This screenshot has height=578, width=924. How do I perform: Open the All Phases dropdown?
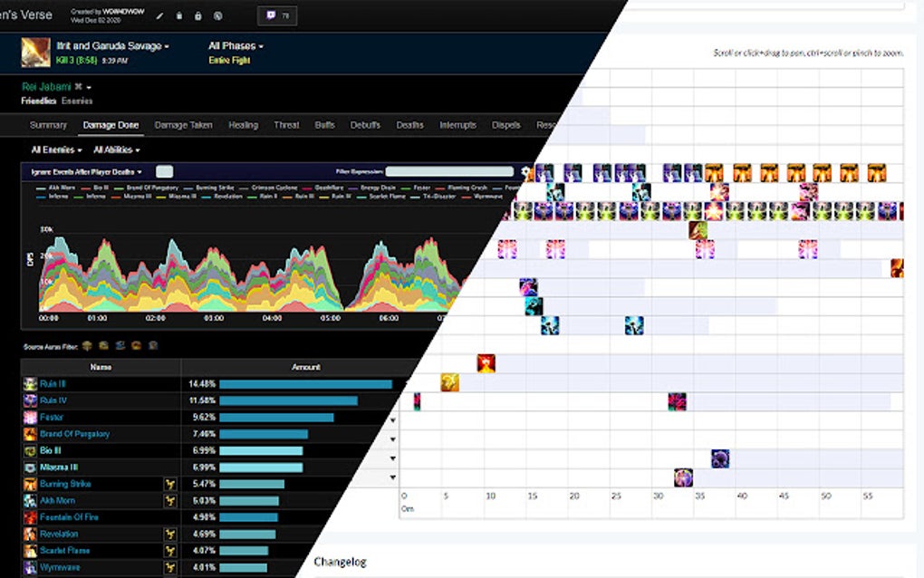tap(234, 45)
